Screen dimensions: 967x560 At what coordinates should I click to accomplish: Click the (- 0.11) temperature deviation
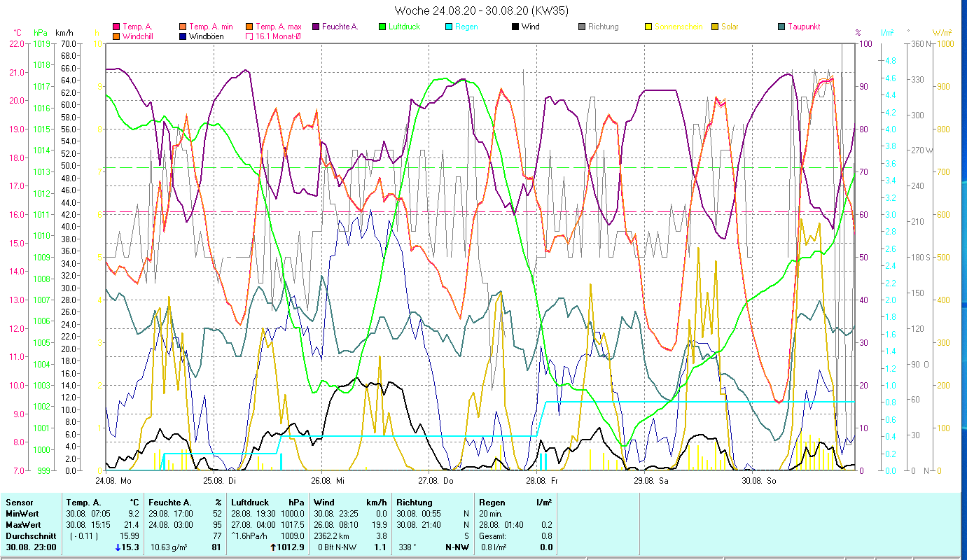click(x=85, y=536)
